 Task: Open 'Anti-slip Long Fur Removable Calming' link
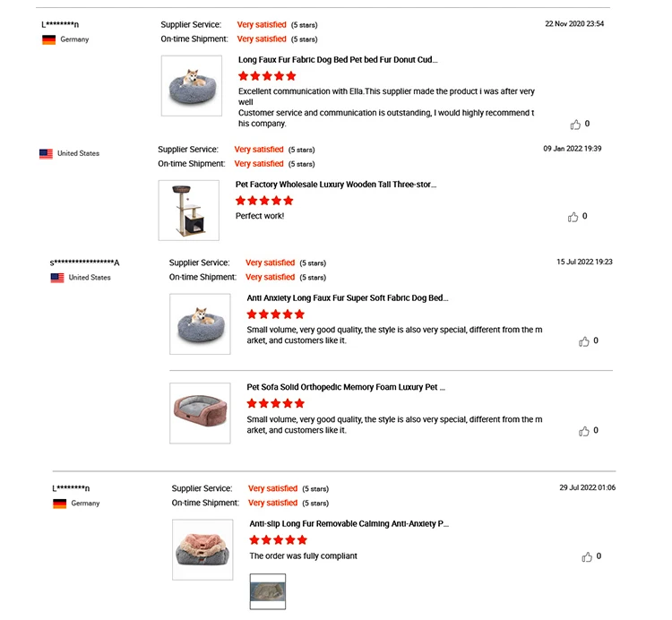(x=349, y=523)
